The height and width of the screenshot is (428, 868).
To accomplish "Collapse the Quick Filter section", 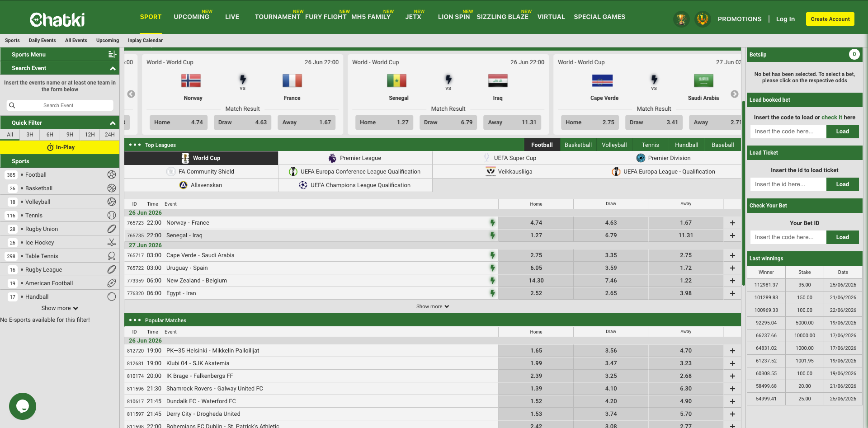I will point(113,123).
